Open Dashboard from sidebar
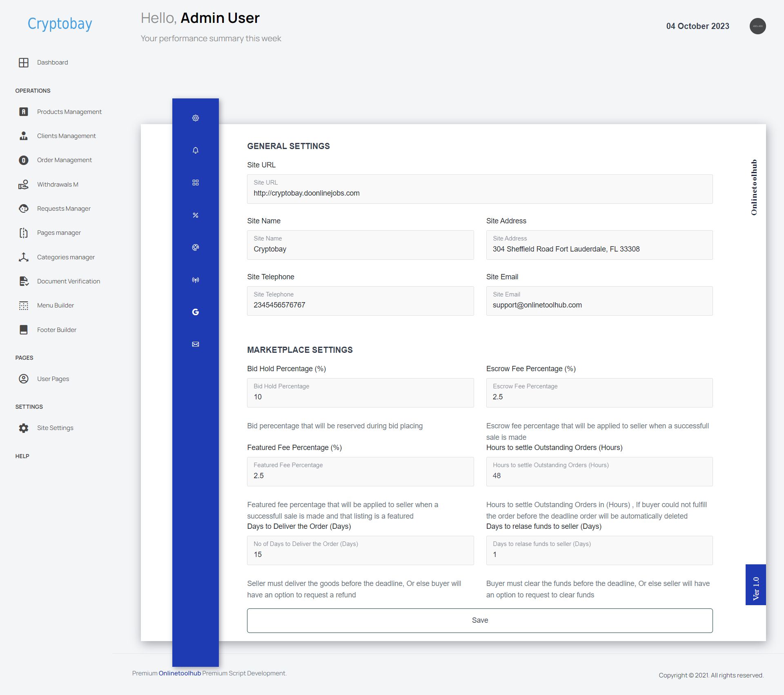 (52, 62)
